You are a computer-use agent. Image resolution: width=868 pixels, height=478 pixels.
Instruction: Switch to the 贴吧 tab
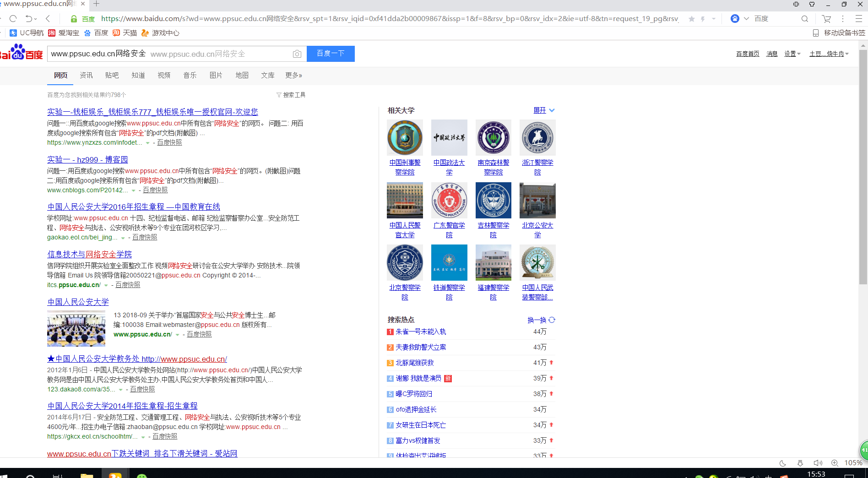112,75
